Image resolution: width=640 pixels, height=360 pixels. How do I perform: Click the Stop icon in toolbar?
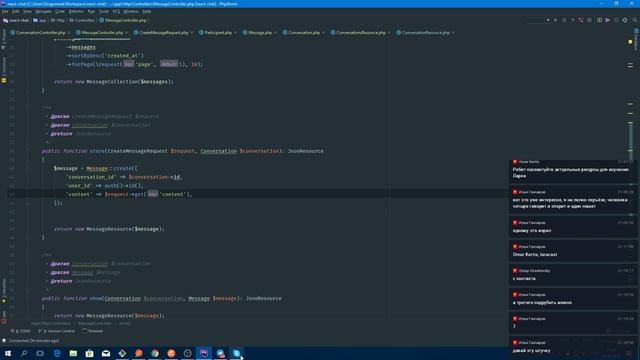click(589, 20)
